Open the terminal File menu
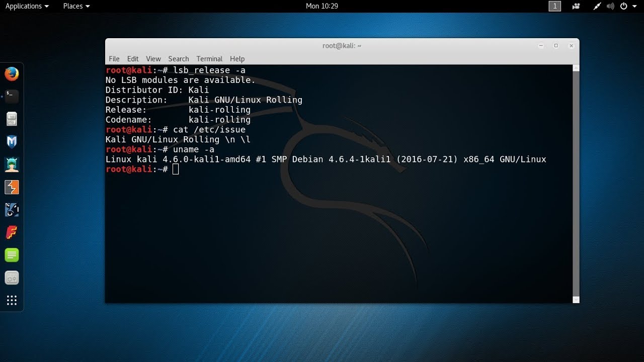 pos(114,59)
